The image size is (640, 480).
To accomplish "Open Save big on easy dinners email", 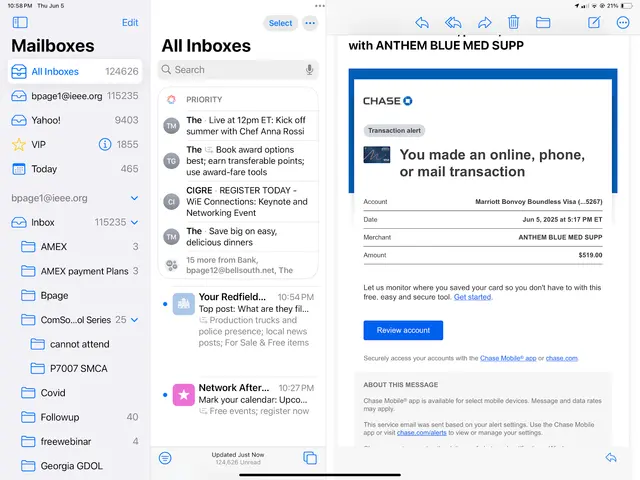I will pyautogui.click(x=238, y=237).
